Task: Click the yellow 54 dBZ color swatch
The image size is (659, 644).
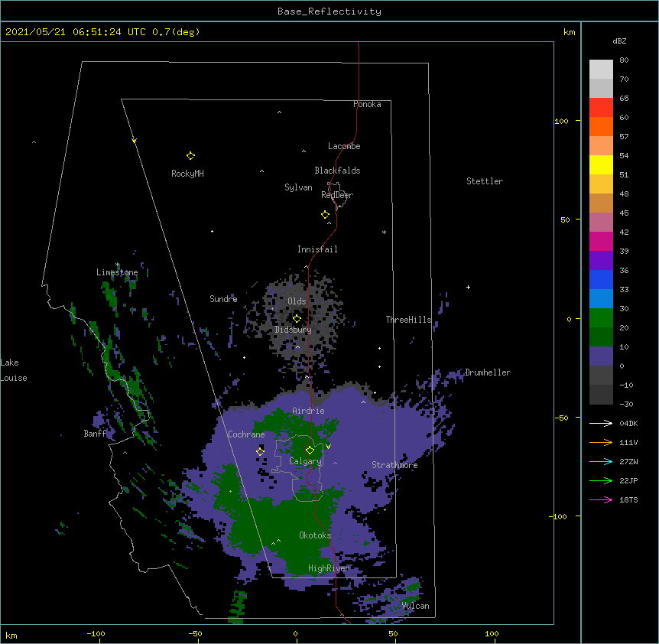Action: pos(601,164)
